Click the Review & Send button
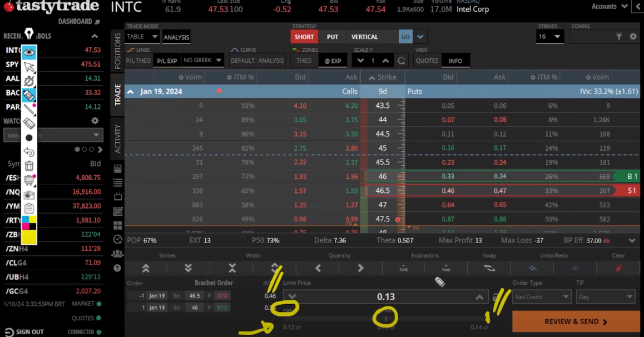Image resolution: width=644 pixels, height=337 pixels. [576, 321]
